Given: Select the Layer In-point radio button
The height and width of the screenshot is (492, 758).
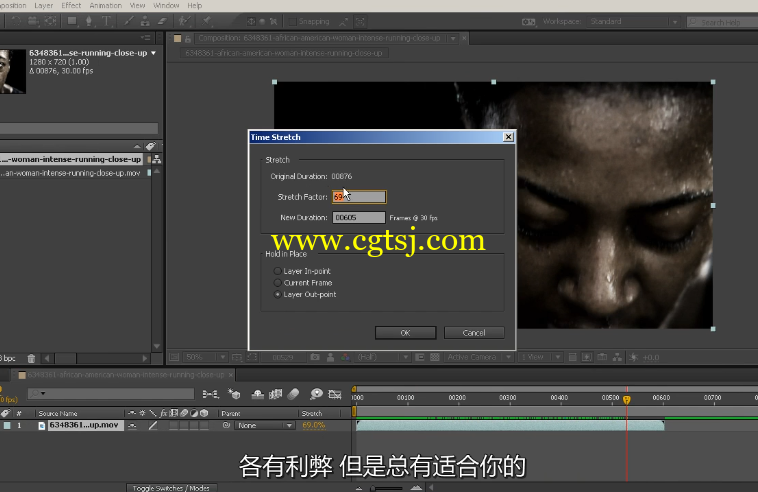Looking at the screenshot, I should [x=277, y=271].
